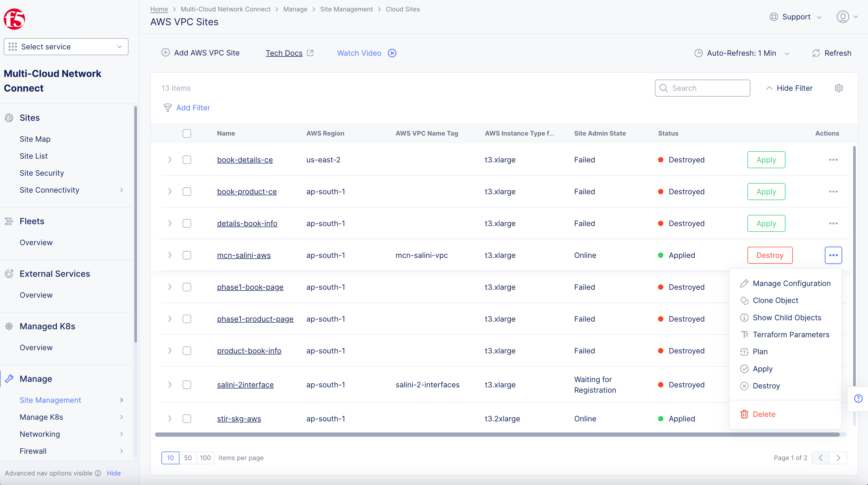868x485 pixels.
Task: Click the Support lifebuoy icon
Action: (x=774, y=17)
